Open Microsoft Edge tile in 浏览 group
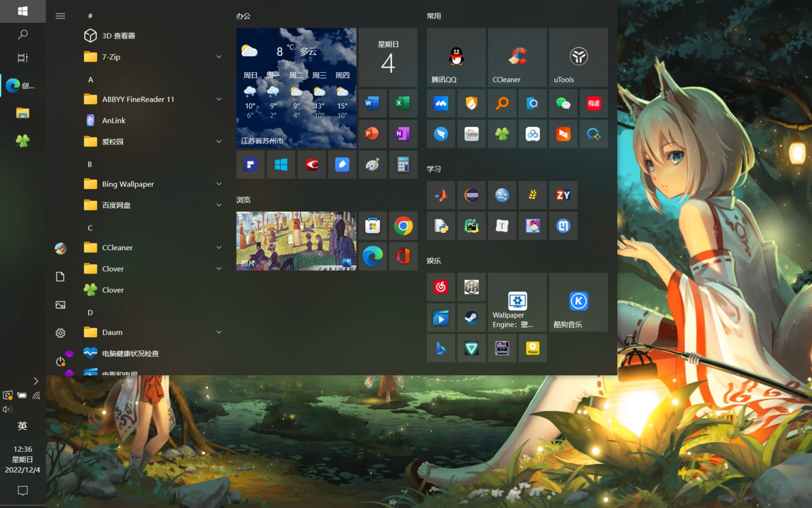Image resolution: width=812 pixels, height=508 pixels. 373,256
